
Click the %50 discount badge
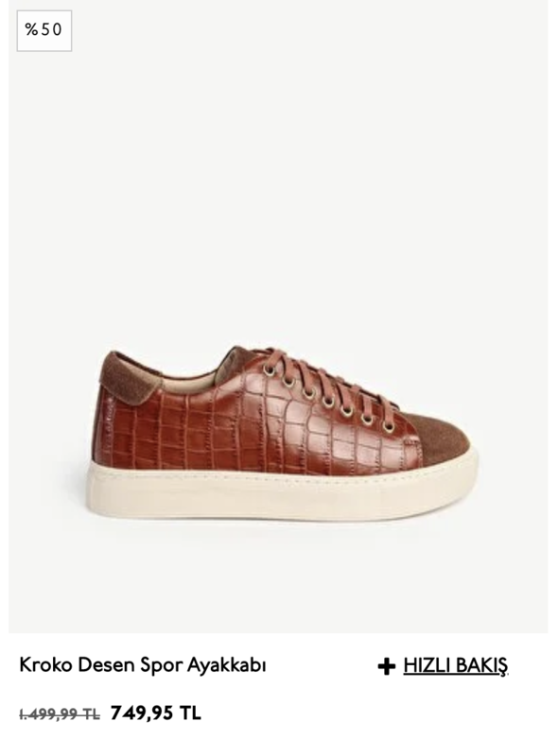pyautogui.click(x=44, y=30)
